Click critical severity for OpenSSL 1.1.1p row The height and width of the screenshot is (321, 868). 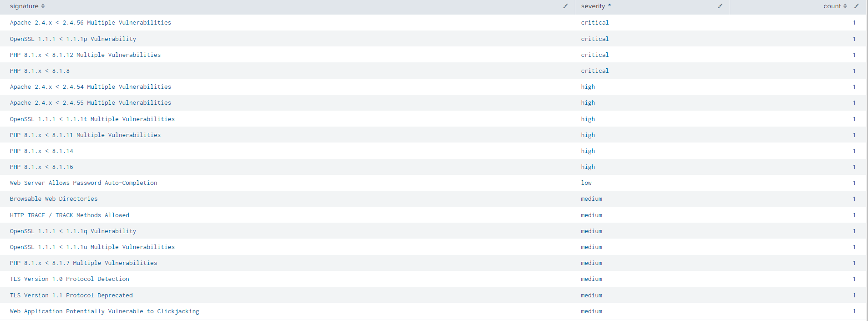click(x=595, y=39)
